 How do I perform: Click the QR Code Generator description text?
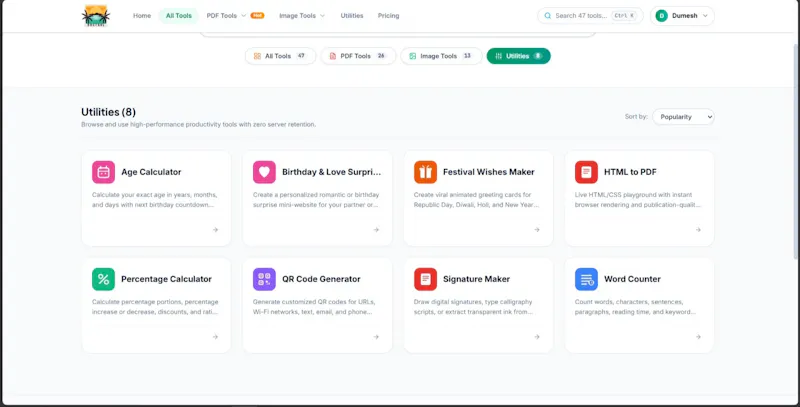314,307
